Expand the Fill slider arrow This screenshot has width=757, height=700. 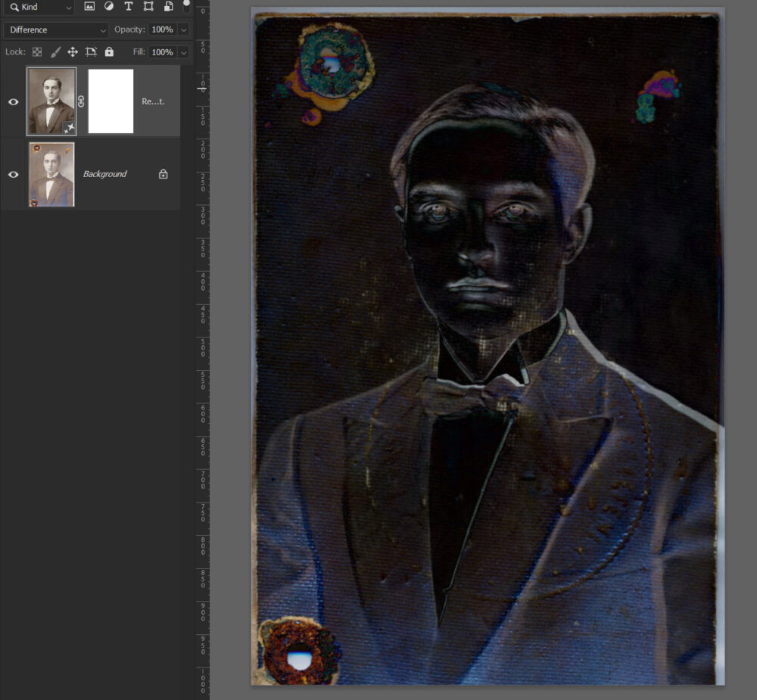(183, 52)
